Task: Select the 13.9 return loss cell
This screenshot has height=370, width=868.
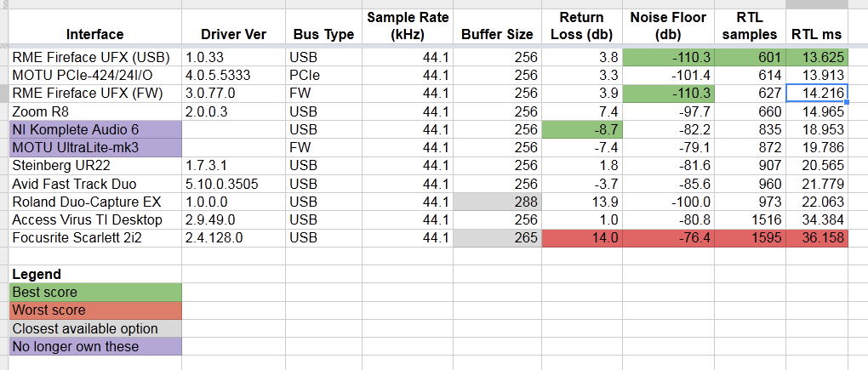Action: pos(582,202)
